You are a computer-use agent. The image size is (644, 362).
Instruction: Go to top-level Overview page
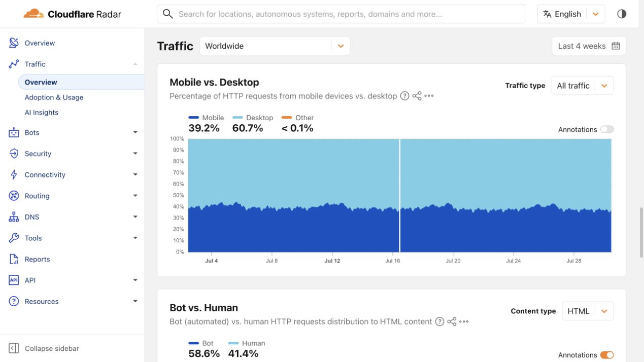pyautogui.click(x=40, y=43)
